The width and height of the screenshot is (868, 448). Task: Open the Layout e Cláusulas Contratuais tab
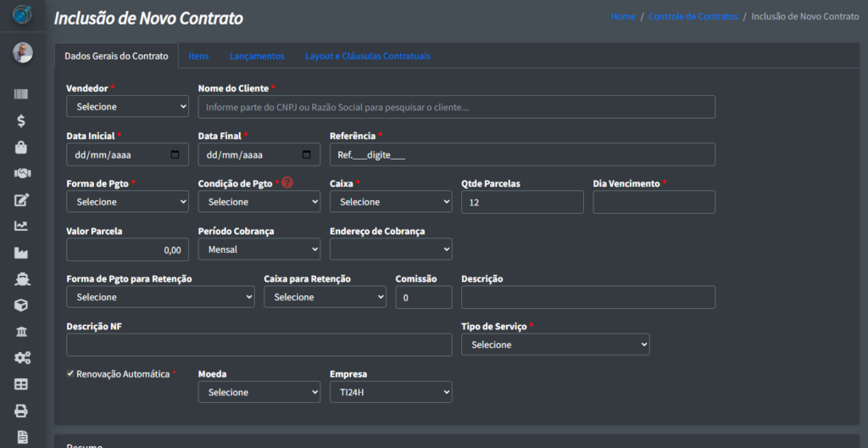pyautogui.click(x=367, y=56)
